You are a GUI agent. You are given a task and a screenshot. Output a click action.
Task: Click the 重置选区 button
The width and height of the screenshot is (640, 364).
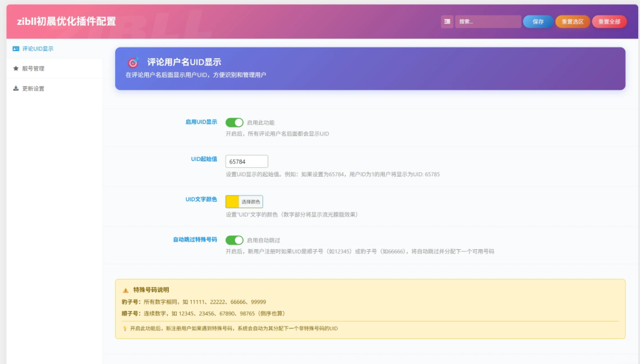click(572, 22)
